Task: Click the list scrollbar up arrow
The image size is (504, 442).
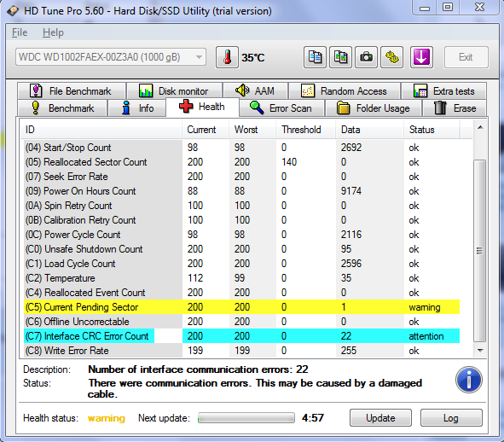Action: click(x=480, y=127)
